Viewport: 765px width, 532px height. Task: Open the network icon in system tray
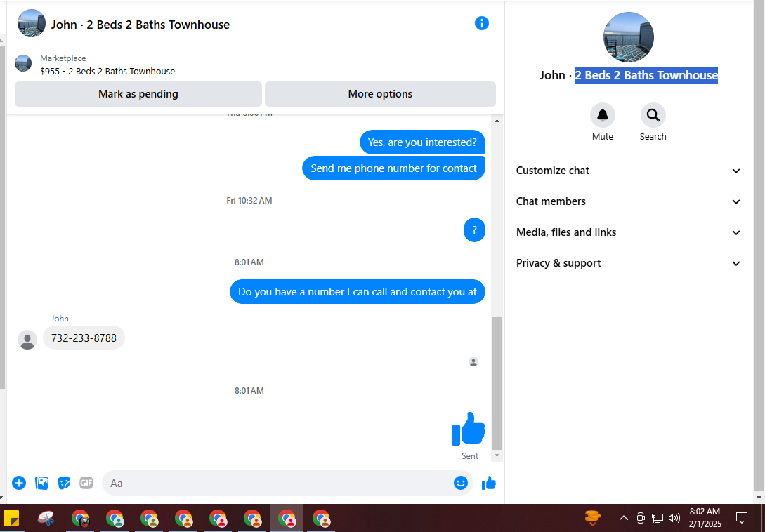[658, 518]
